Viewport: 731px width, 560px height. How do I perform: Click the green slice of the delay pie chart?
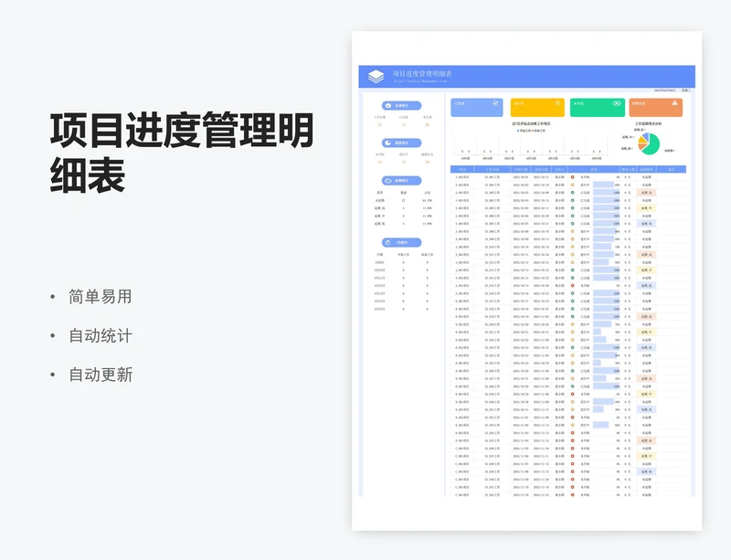[x=654, y=144]
